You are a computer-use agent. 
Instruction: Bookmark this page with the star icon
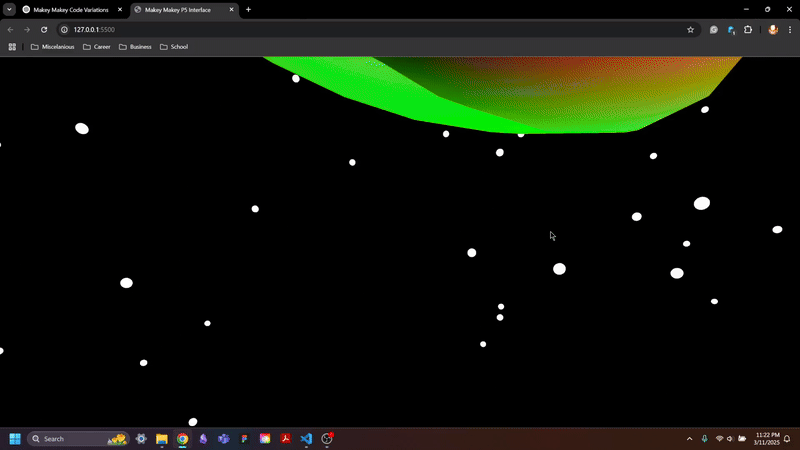coord(690,30)
